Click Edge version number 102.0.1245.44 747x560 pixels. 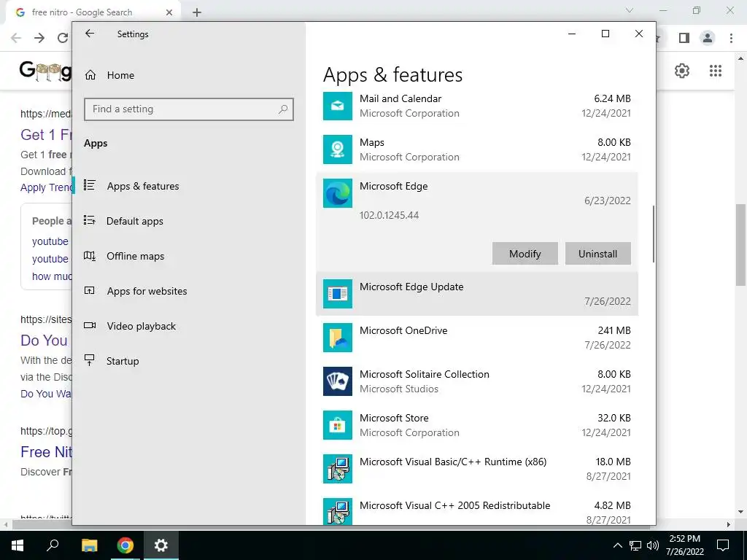[390, 215]
